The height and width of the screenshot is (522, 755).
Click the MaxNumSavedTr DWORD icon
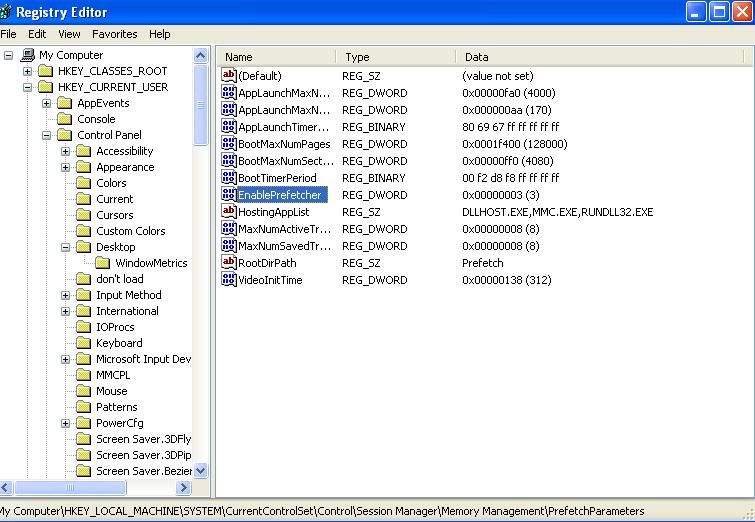pos(229,245)
